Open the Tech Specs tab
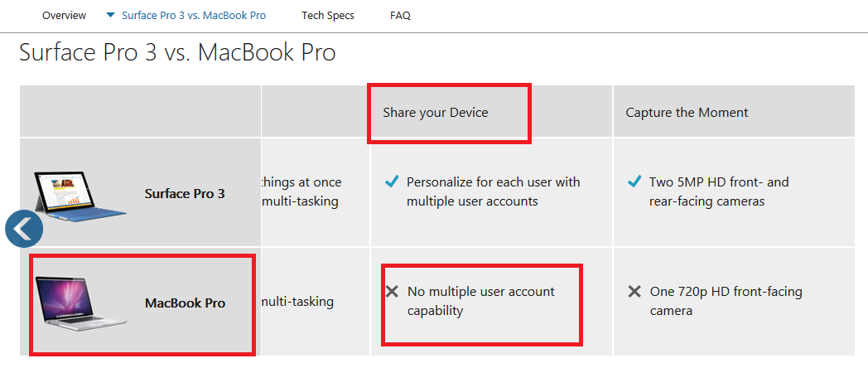868x373 pixels. pyautogui.click(x=328, y=16)
